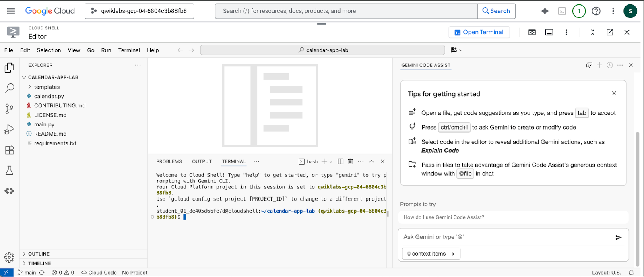The height and width of the screenshot is (277, 644).
Task: Select the 'How do I use Gemini Code Assist?' prompt
Action: coord(444,217)
